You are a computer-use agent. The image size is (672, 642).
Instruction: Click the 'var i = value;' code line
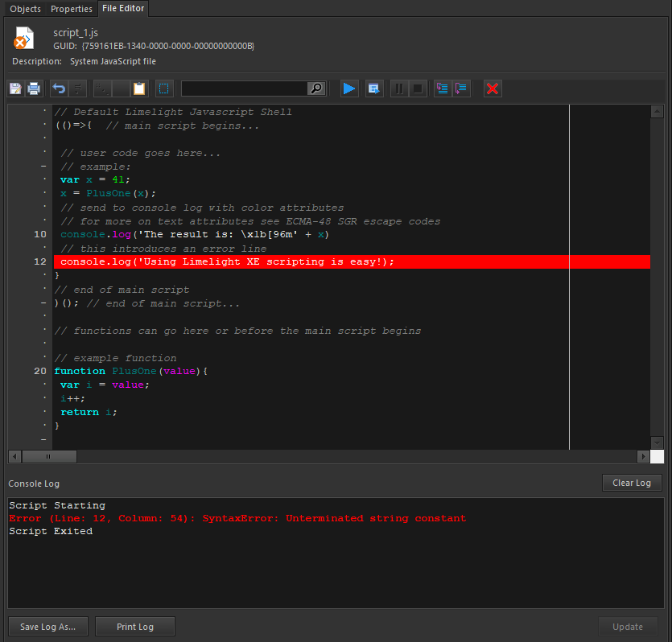pyautogui.click(x=105, y=385)
